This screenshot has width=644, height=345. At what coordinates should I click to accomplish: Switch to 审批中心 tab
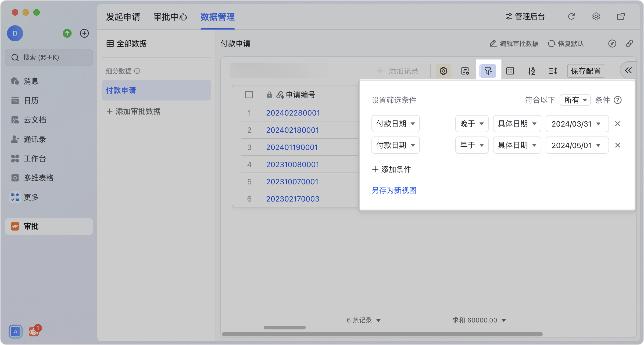coord(170,17)
